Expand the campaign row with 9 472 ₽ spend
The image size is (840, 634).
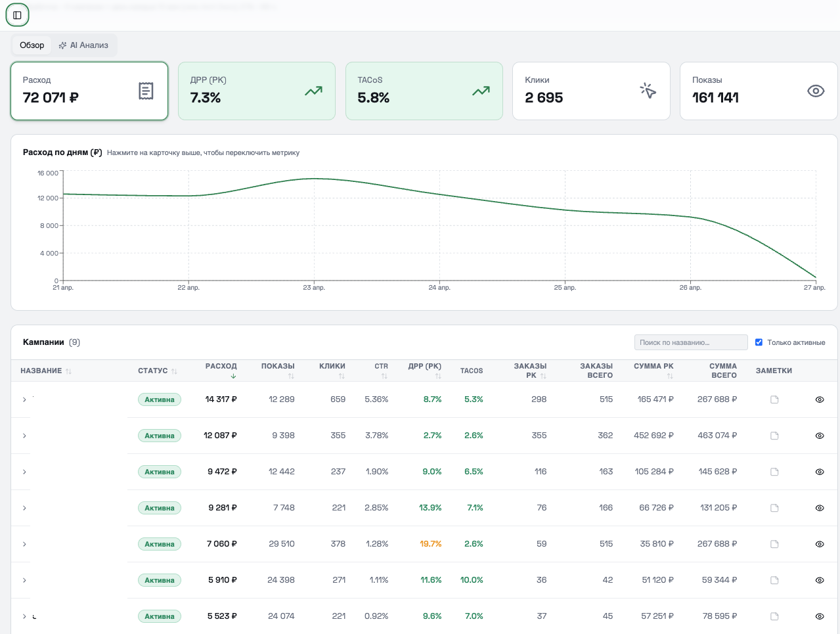24,472
